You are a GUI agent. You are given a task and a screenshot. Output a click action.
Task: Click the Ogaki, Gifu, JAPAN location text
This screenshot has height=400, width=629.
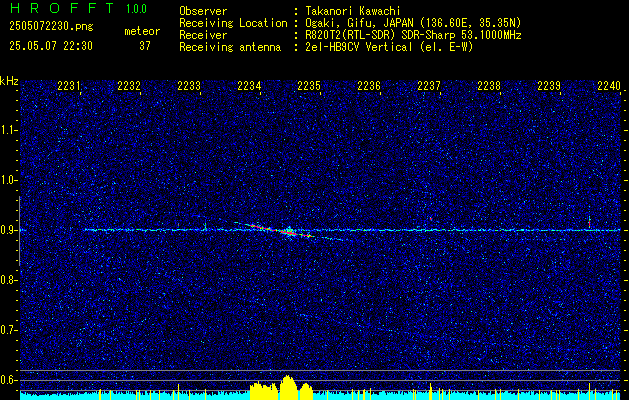point(413,23)
